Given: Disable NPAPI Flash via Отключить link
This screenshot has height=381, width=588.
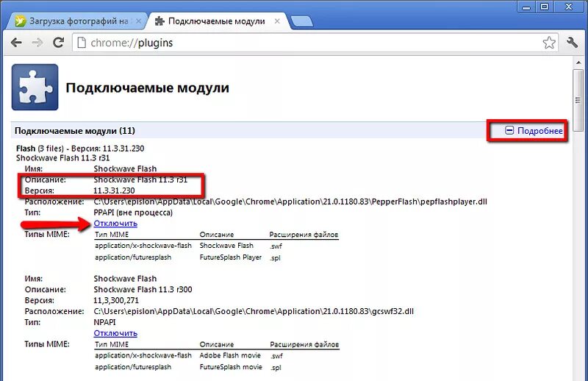Looking at the screenshot, I should (115, 333).
